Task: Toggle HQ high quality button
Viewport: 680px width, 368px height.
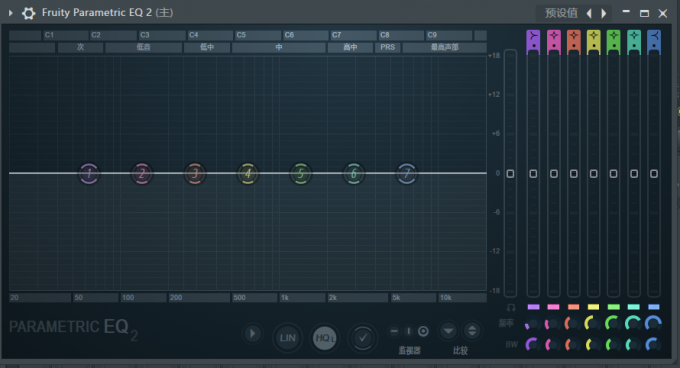Action: tap(324, 338)
